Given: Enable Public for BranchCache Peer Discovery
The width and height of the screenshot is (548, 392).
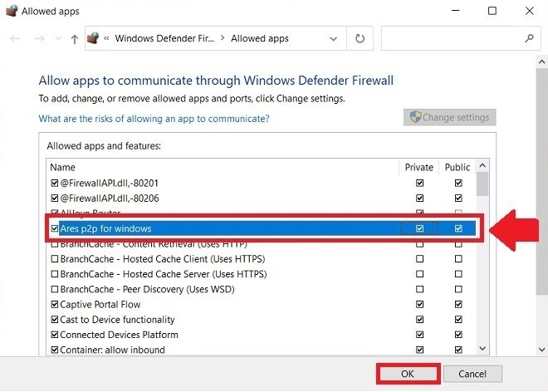Looking at the screenshot, I should pyautogui.click(x=458, y=289).
